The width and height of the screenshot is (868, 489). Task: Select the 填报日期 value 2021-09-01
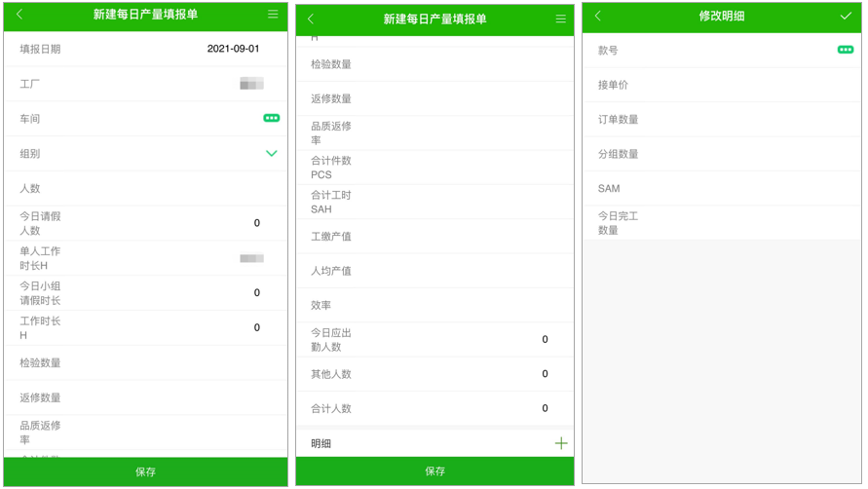[x=233, y=49]
